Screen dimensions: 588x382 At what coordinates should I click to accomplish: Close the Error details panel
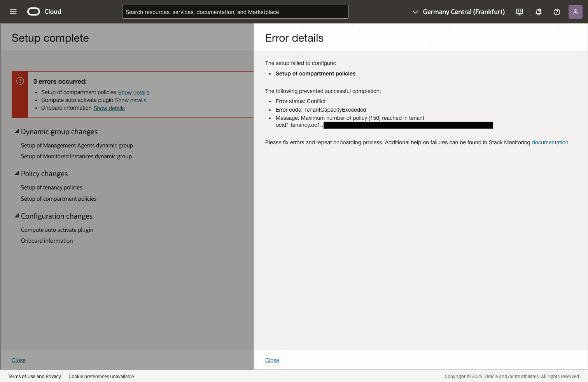point(272,360)
